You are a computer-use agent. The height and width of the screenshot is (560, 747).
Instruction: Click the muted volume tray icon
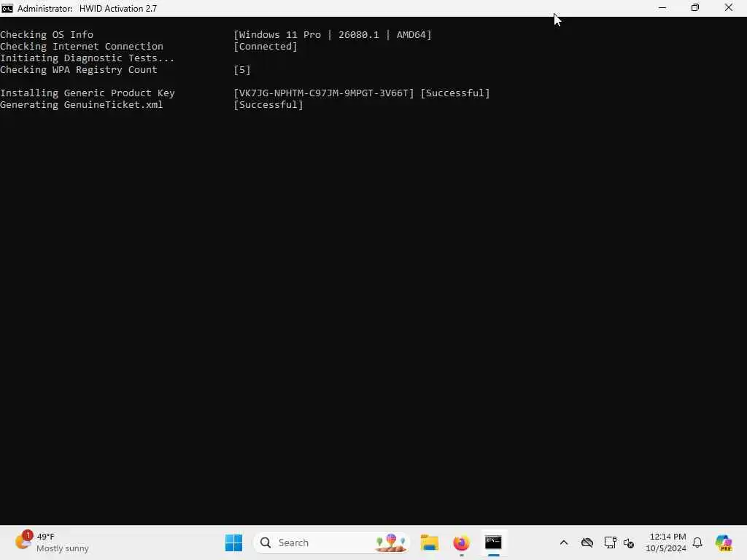(629, 542)
